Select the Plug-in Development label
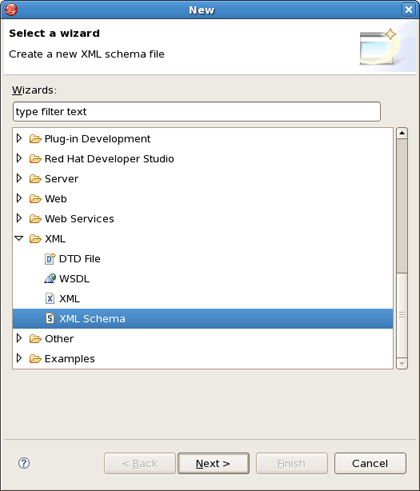The height and width of the screenshot is (491, 420). coord(97,139)
